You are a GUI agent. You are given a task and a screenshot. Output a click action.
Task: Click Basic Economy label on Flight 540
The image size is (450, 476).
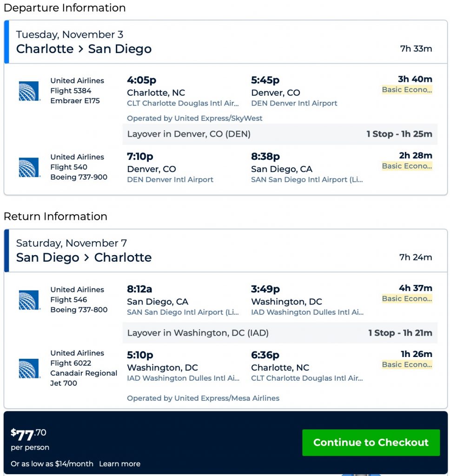pyautogui.click(x=407, y=166)
